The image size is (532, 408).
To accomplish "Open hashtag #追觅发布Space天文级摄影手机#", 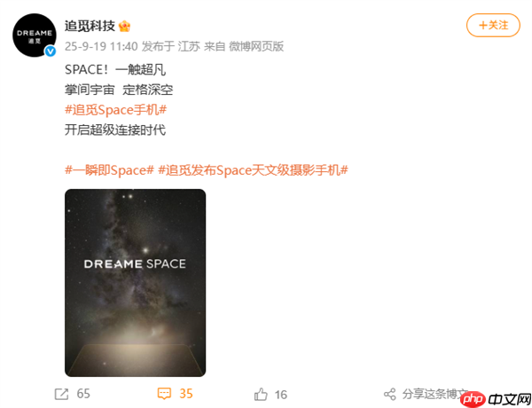I will tap(253, 169).
